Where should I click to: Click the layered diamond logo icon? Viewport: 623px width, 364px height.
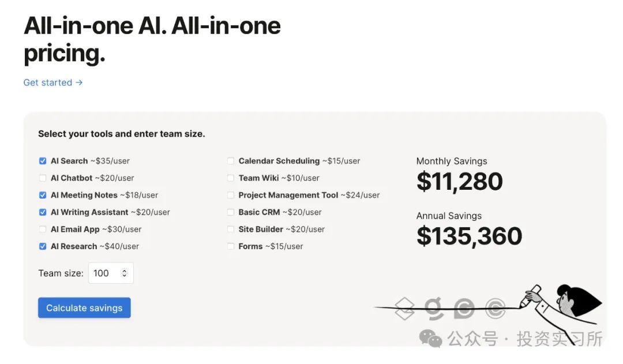point(405,308)
